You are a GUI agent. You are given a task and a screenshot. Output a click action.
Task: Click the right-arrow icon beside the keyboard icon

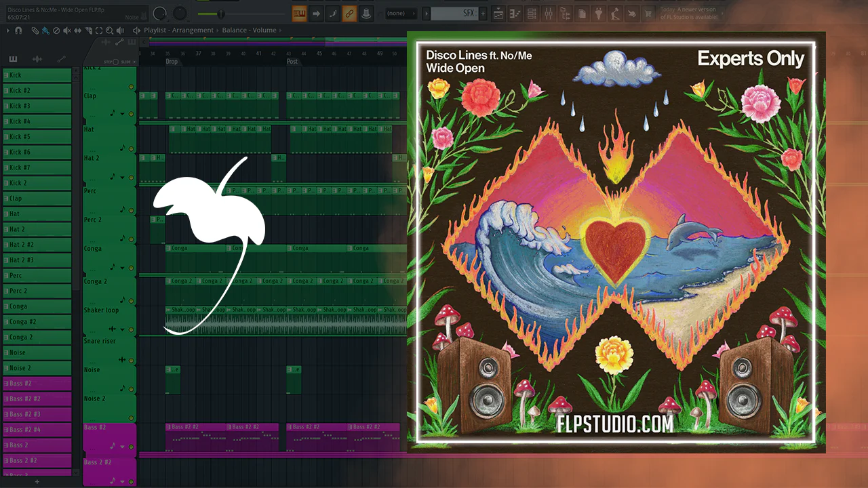pyautogui.click(x=316, y=13)
